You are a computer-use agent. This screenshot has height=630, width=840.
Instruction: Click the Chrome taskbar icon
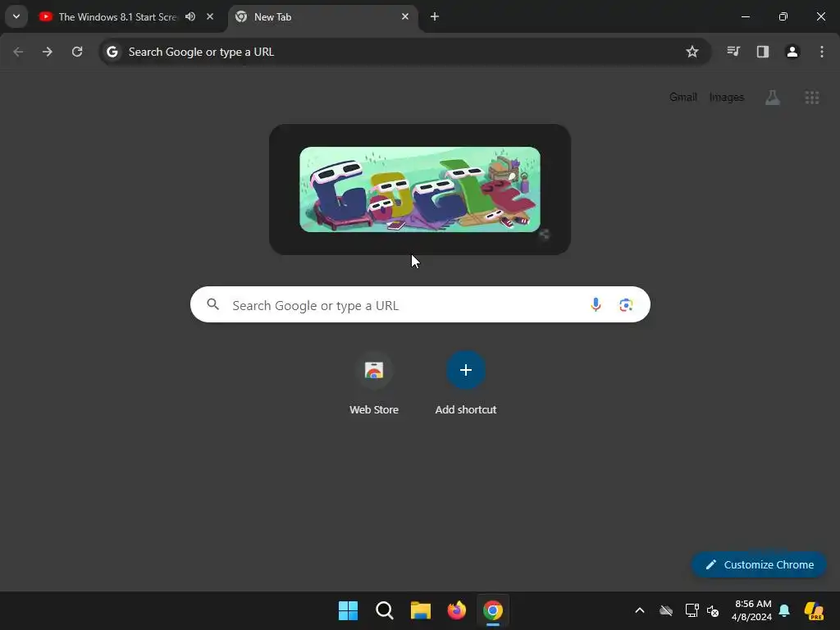pyautogui.click(x=493, y=610)
